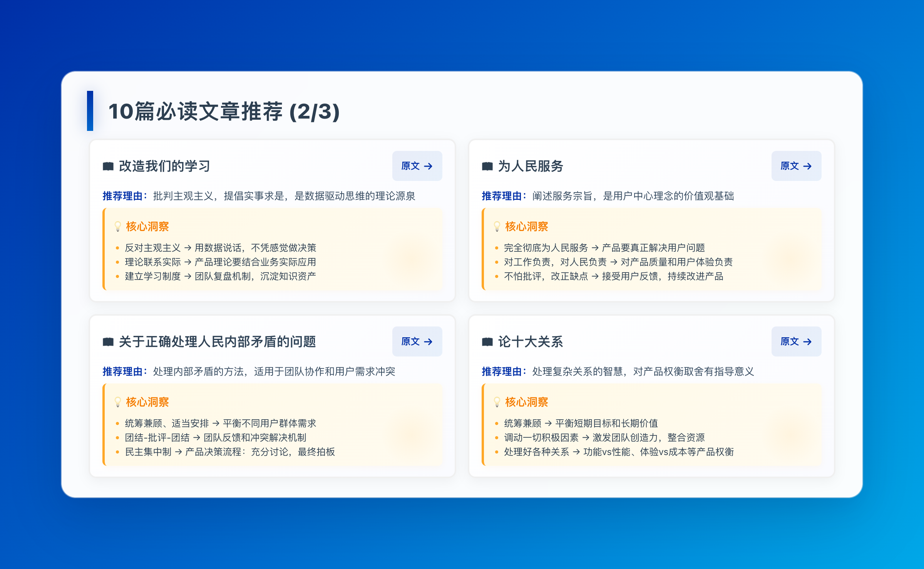Open 原文 link for 论十大关系

pos(796,341)
